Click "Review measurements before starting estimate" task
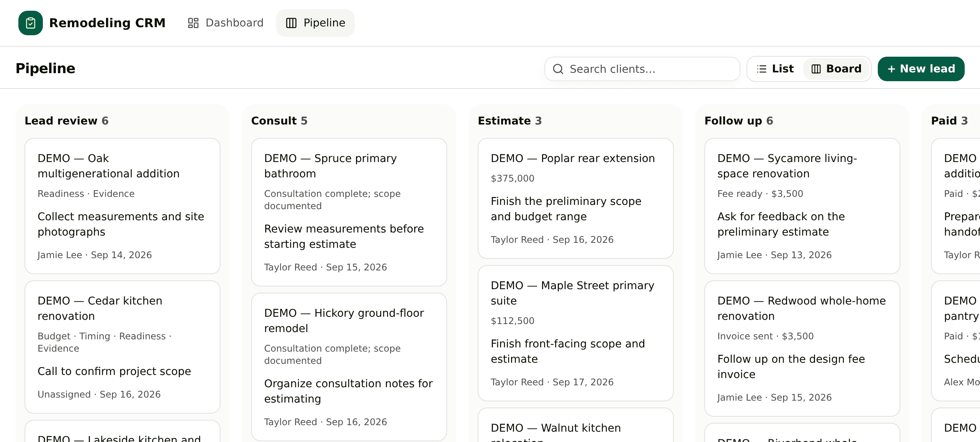980x442 pixels. click(344, 236)
